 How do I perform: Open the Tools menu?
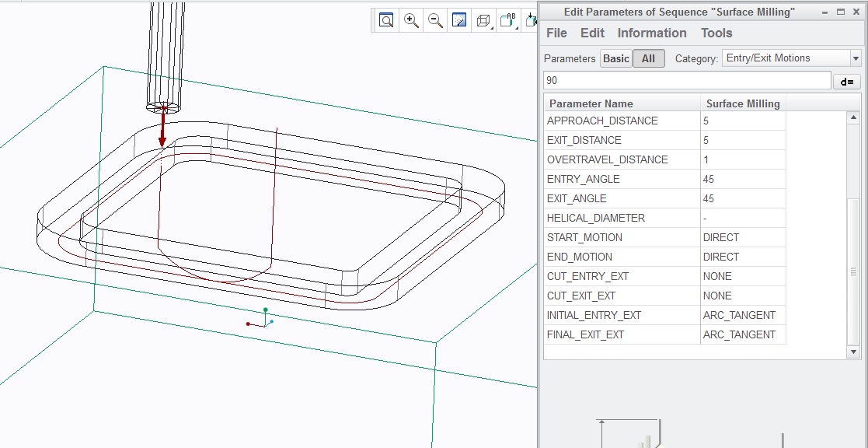(716, 33)
